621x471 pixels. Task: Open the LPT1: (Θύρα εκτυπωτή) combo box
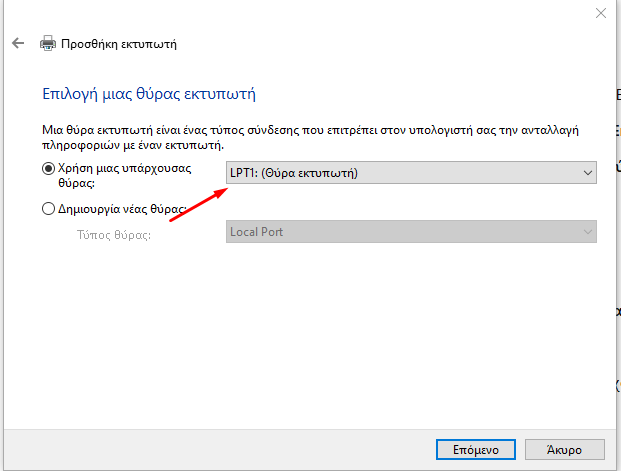pos(411,173)
